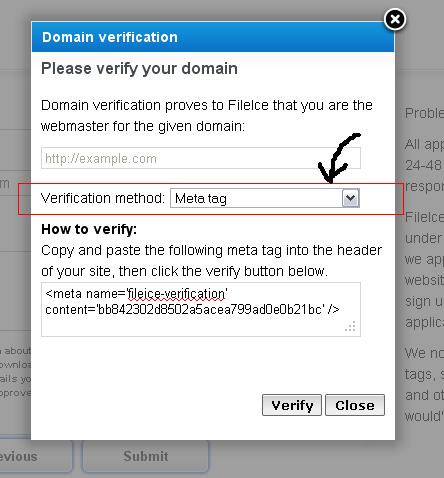Viewport: 444px width, 478px height.
Task: Click the content hash string in the meta tag
Action: (x=209, y=310)
